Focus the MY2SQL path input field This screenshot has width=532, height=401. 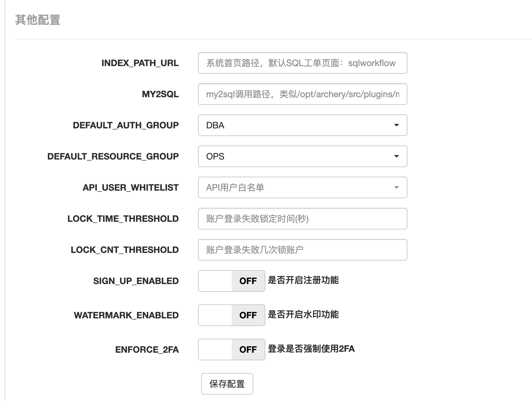point(302,94)
